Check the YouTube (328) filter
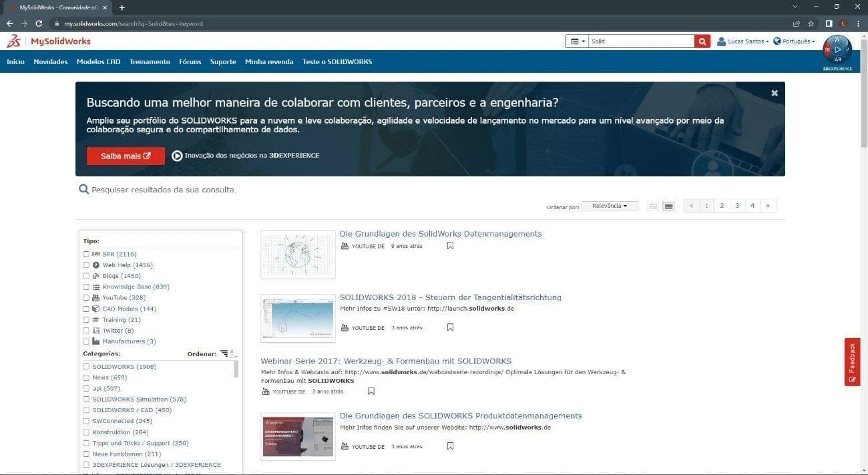The image size is (868, 475). (86, 298)
